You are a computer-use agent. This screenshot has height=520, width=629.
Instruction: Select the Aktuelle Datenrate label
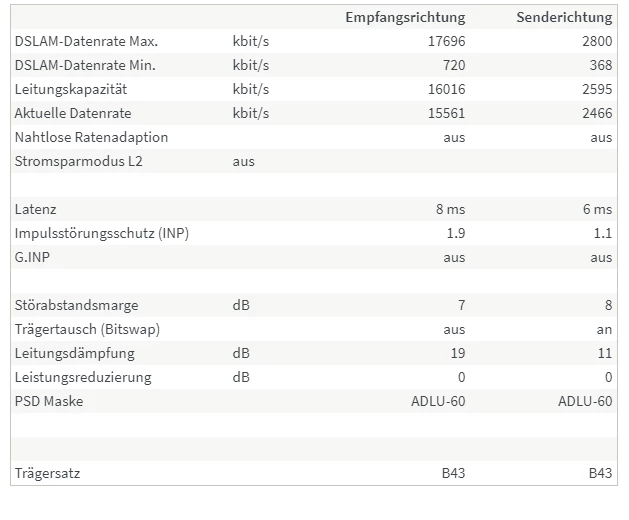(x=73, y=114)
